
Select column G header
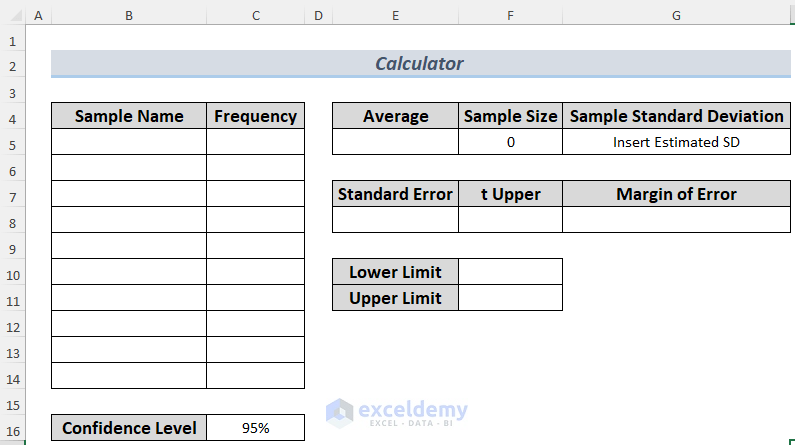(x=676, y=16)
